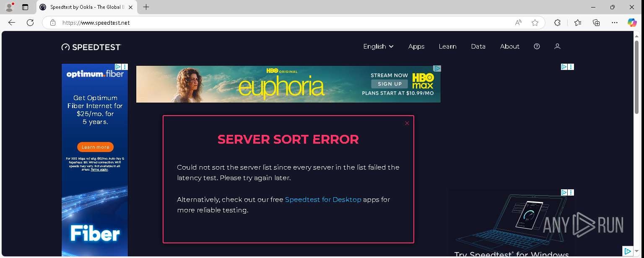Open the browser Extensions puzzle icon

coord(557,23)
